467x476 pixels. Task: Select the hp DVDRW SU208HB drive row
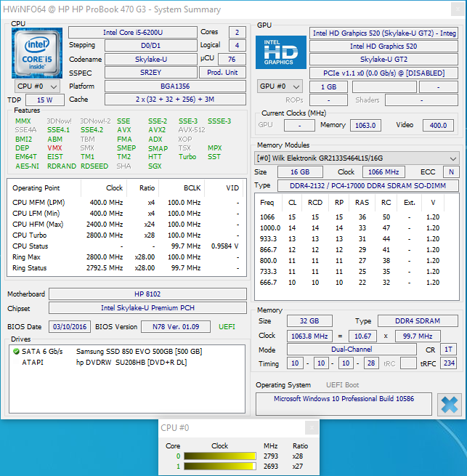(x=127, y=363)
